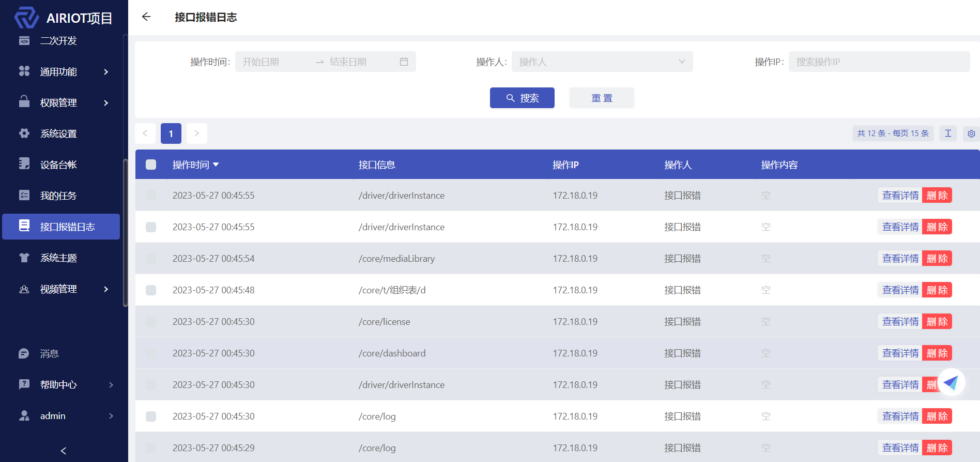The width and height of the screenshot is (980, 462).
Task: Go back using the header arrow
Action: click(x=146, y=17)
